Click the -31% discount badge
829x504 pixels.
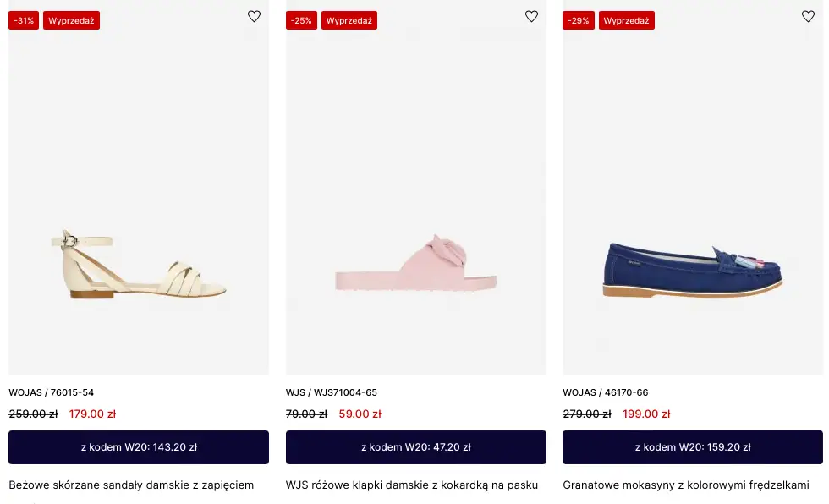[x=24, y=20]
